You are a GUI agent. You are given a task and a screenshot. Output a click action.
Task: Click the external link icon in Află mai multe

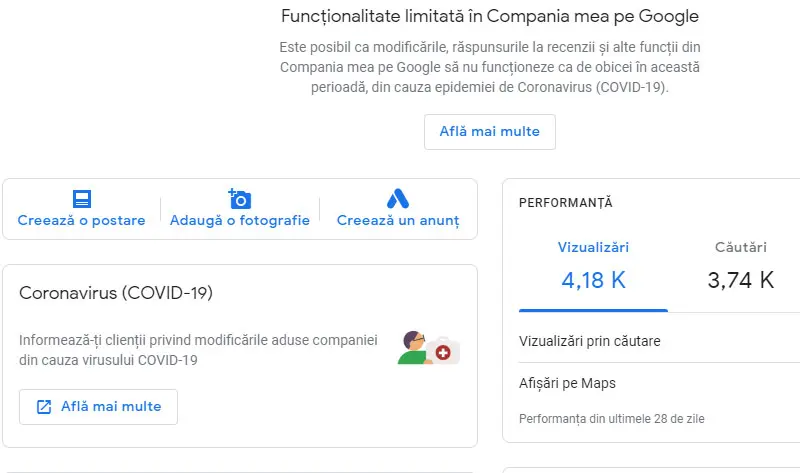pyautogui.click(x=44, y=407)
